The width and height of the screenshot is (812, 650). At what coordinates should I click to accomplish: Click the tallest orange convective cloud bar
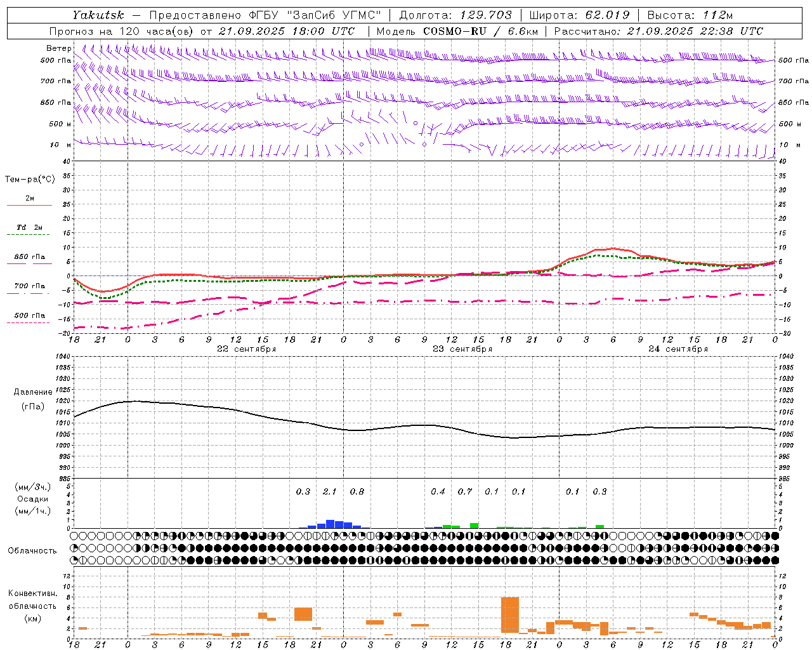coord(510,615)
